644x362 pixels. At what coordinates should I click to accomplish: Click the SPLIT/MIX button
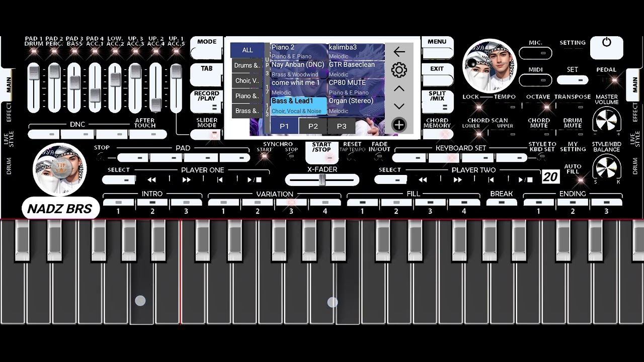437,101
